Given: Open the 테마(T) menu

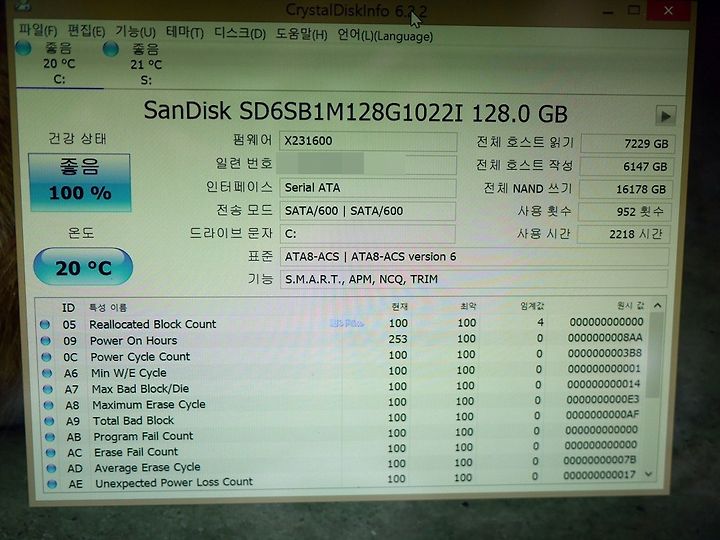Looking at the screenshot, I should [x=185, y=32].
